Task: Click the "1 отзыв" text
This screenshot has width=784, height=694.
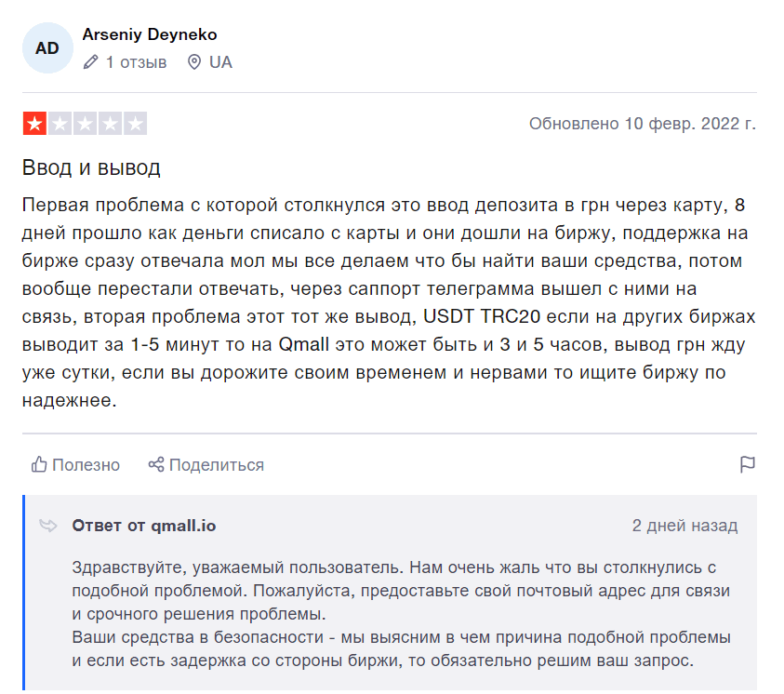Action: tap(136, 62)
